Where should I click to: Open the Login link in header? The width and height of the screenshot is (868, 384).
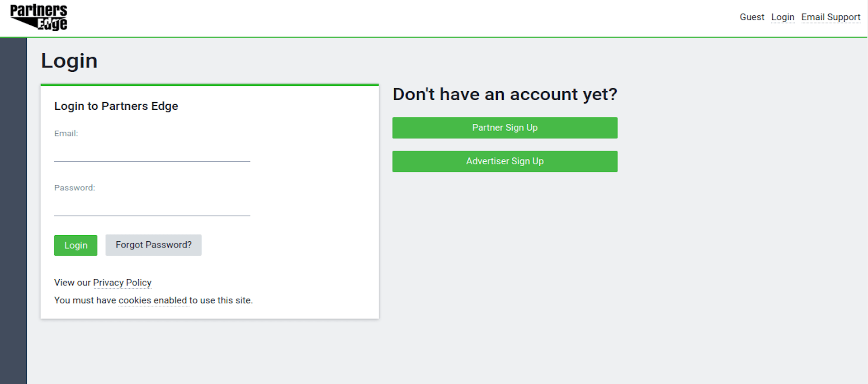click(783, 17)
